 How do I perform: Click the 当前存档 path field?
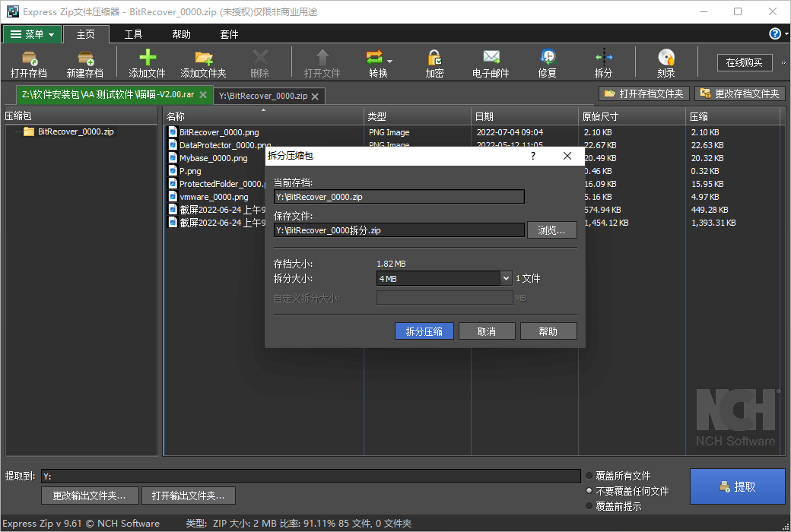399,197
